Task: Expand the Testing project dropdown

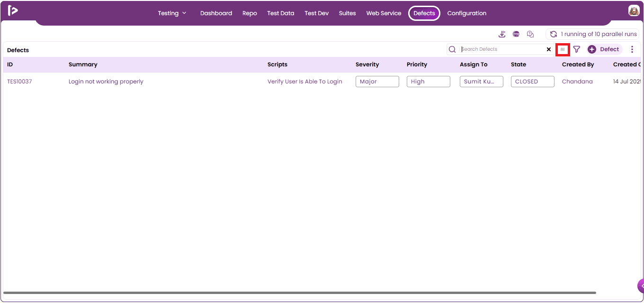Action: point(172,13)
